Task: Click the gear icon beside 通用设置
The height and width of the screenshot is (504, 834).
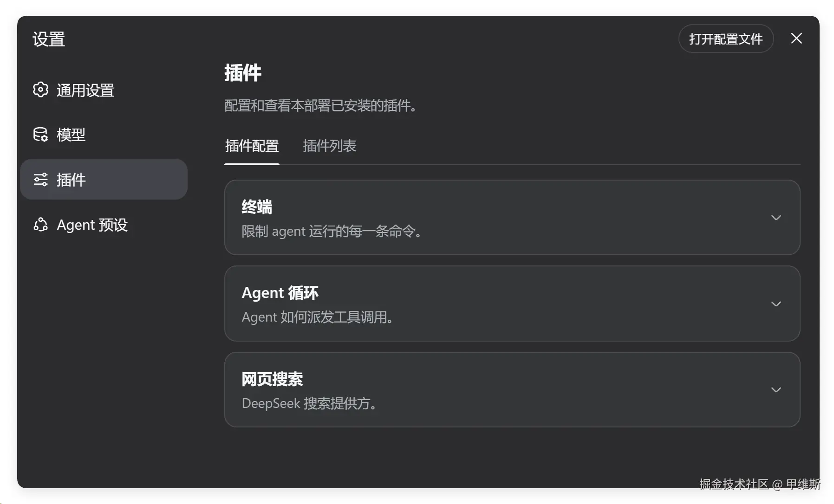Action: point(40,90)
